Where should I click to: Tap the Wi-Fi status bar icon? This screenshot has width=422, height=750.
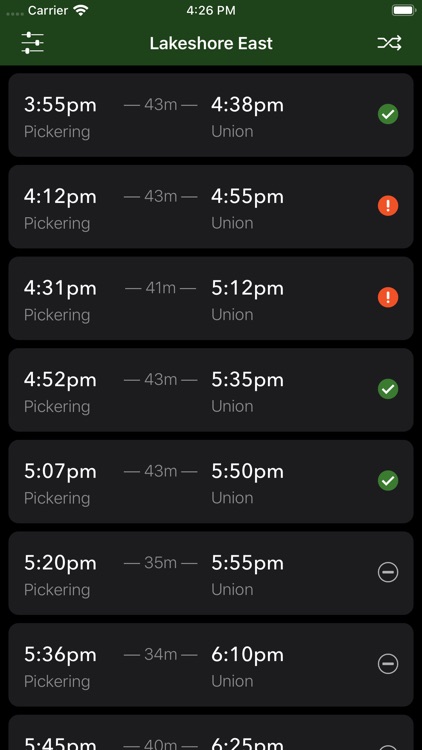coord(81,11)
